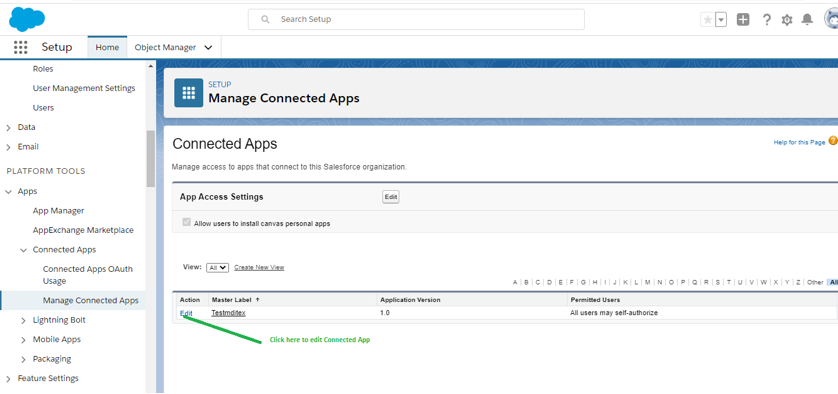The image size is (838, 394).
Task: Open the help question mark icon
Action: tap(766, 20)
